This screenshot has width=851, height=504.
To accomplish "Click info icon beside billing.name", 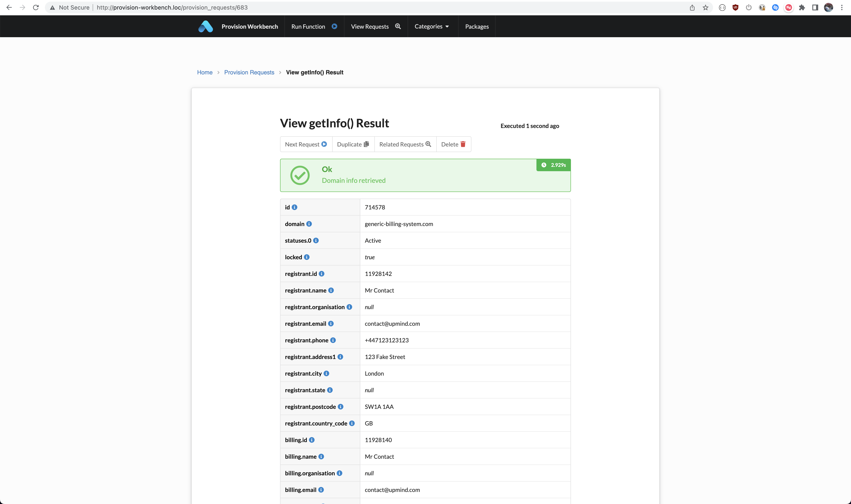I will pos(321,457).
